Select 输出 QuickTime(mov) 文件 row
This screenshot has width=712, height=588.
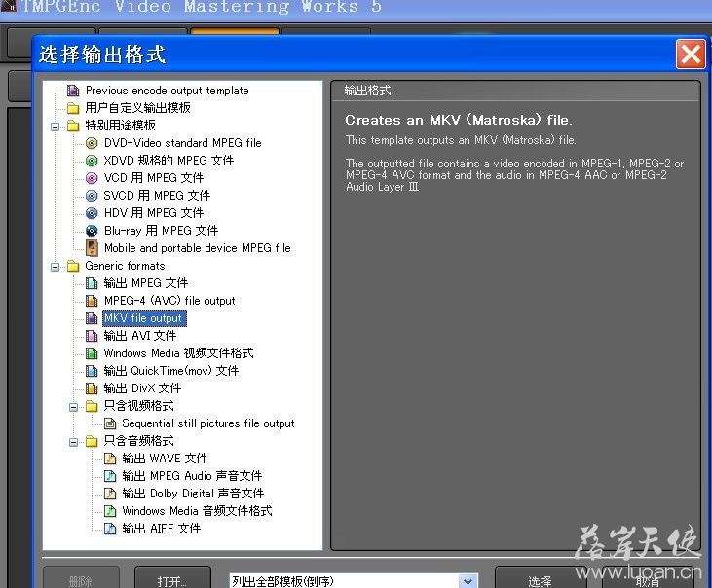(170, 371)
